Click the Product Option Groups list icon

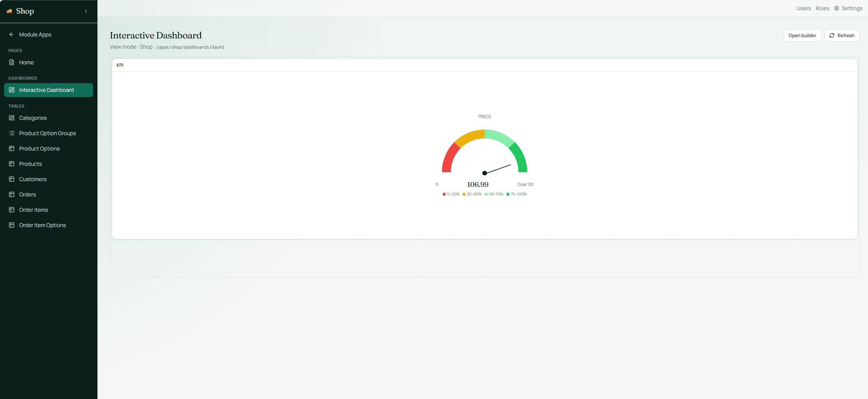[12, 133]
